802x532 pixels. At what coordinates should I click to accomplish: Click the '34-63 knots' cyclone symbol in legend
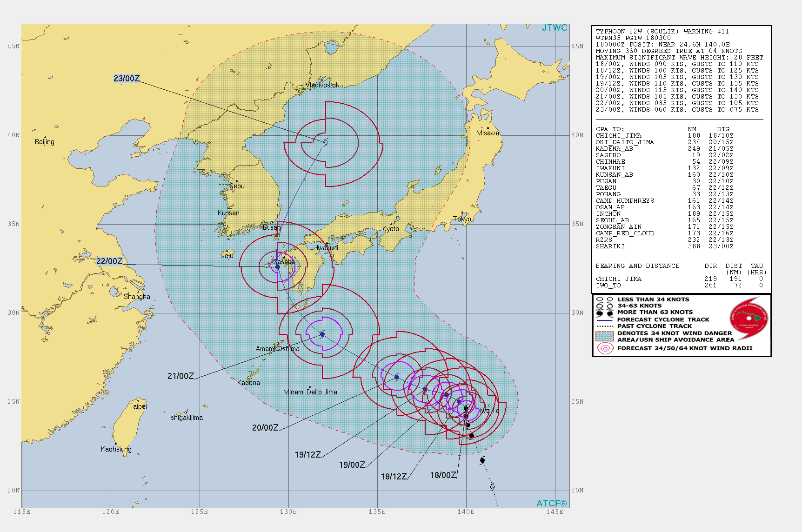(x=605, y=306)
